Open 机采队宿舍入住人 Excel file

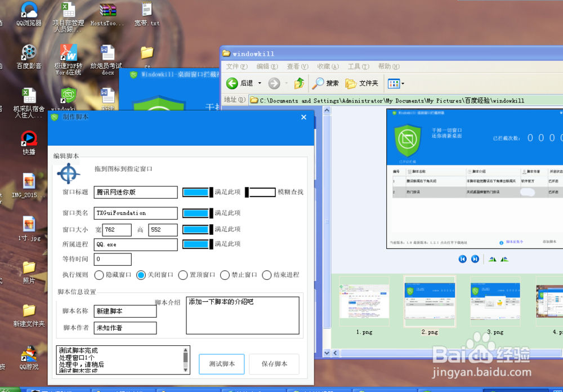tap(29, 103)
